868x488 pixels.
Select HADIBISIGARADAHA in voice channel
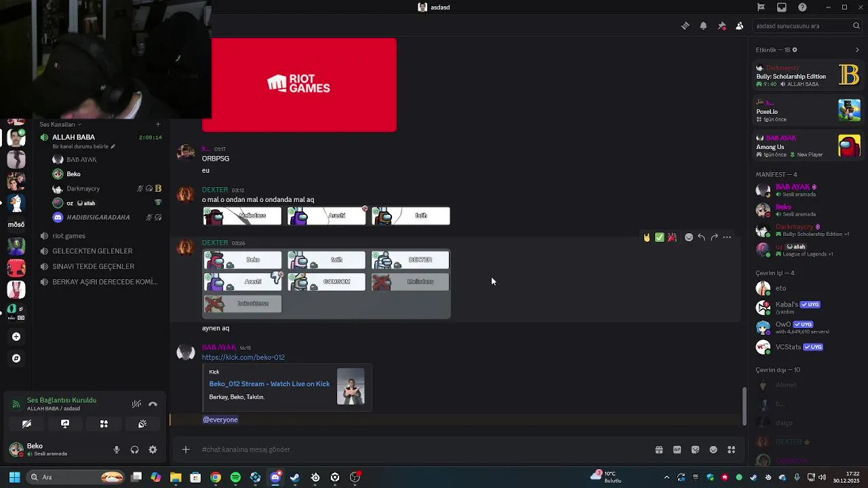(x=107, y=217)
